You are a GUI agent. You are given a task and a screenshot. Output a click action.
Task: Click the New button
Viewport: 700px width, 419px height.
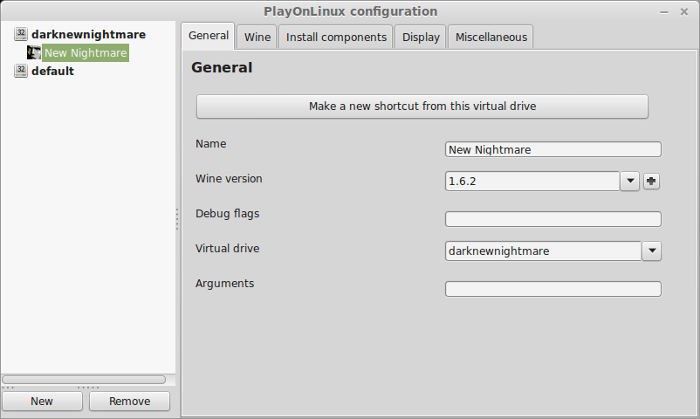point(42,401)
